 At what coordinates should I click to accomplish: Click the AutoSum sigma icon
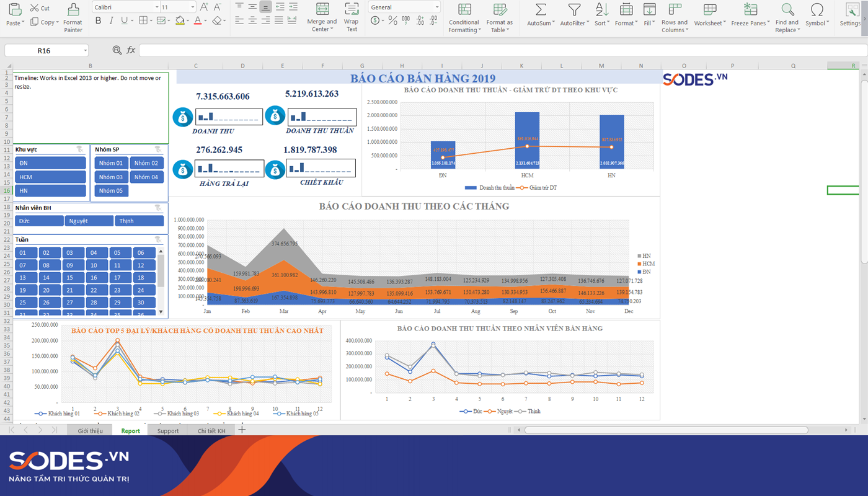pyautogui.click(x=541, y=10)
